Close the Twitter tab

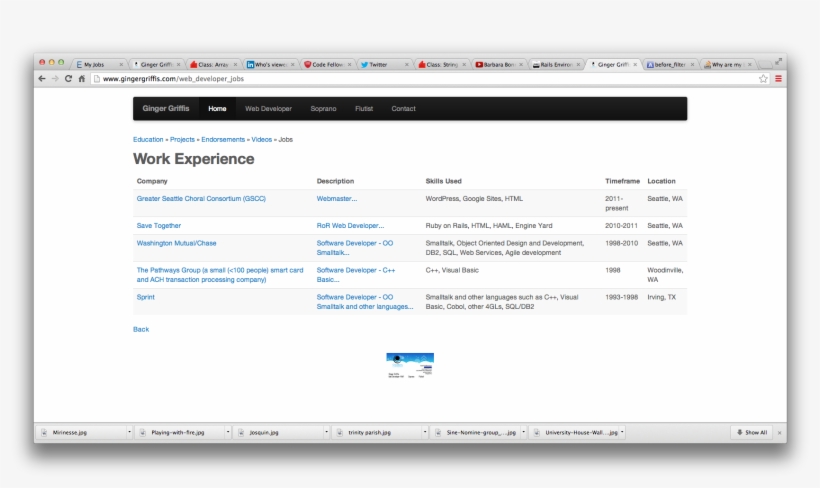407,64
